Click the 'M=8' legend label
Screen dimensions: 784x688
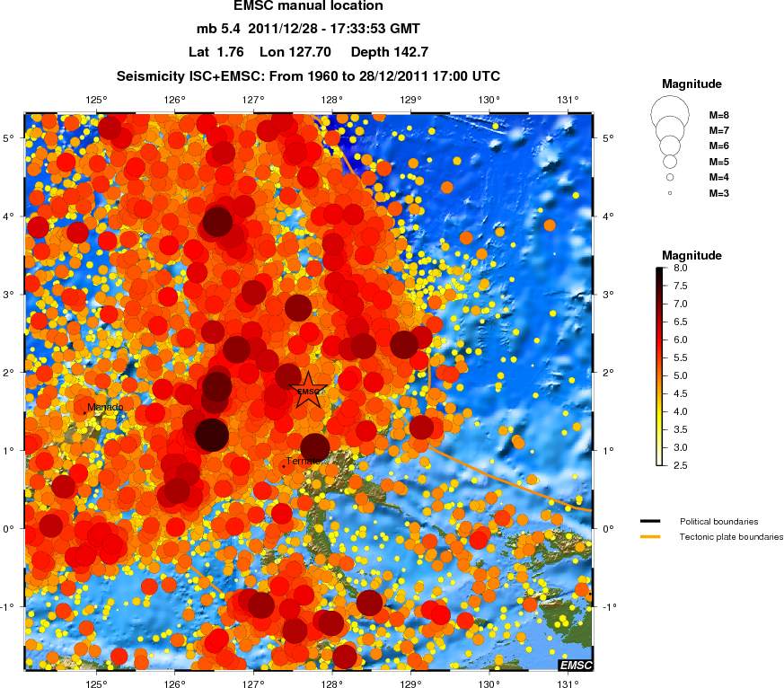pyautogui.click(x=719, y=115)
